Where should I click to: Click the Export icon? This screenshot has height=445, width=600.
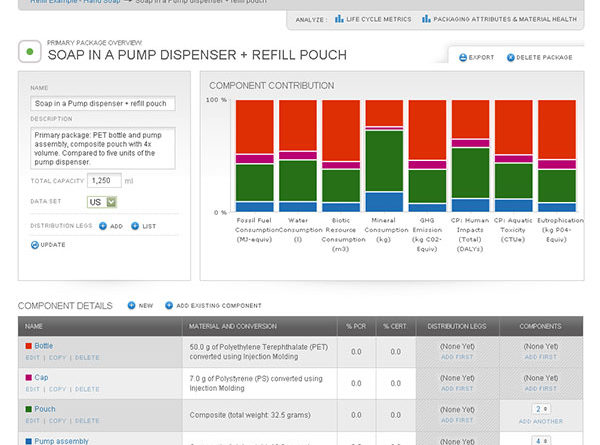(x=463, y=57)
